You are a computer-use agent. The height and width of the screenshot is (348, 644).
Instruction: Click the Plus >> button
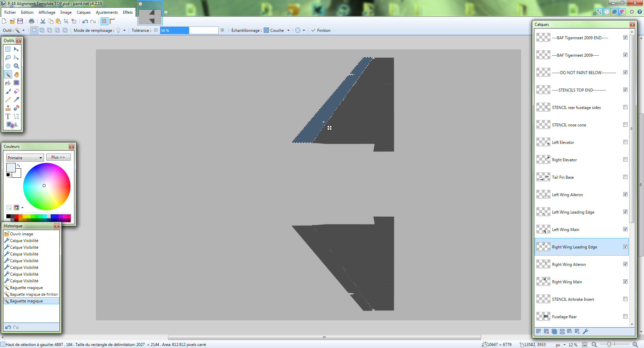[x=58, y=157]
